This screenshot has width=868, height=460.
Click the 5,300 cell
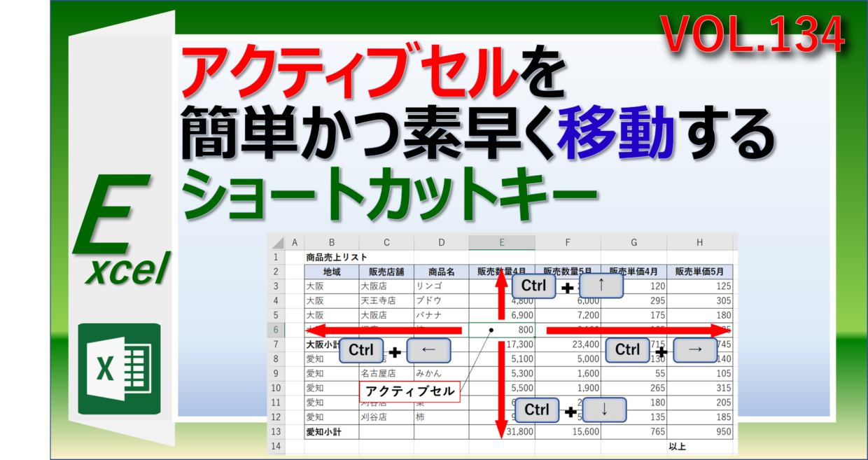tap(502, 373)
